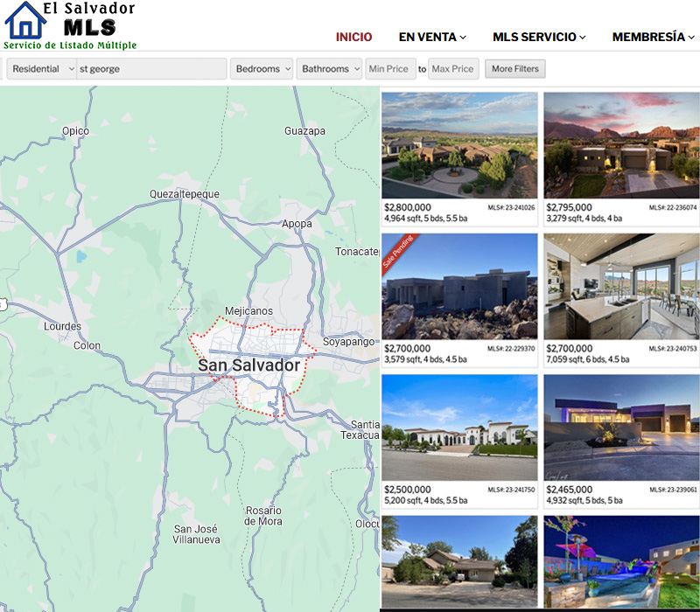The image size is (700, 612).
Task: Open the INICIO menu item
Action: pos(353,37)
